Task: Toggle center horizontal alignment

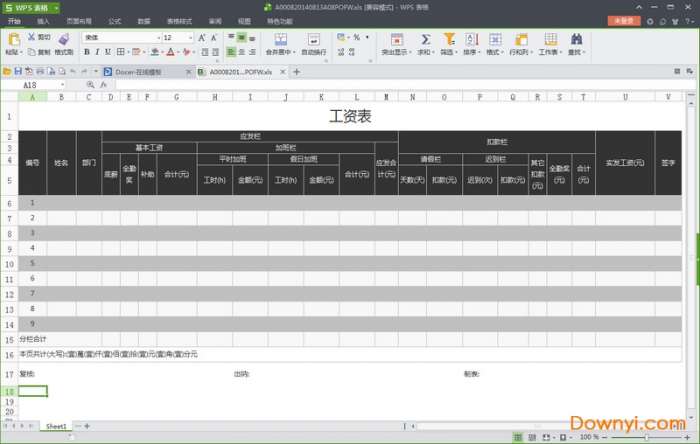Action: tap(242, 52)
